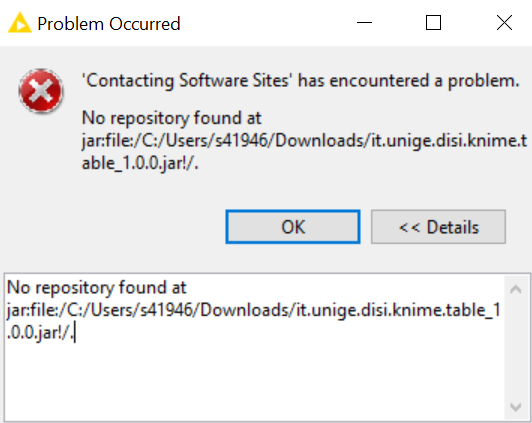Click the jar:file path inside details box
Image resolution: width=532 pixels, height=423 pixels.
coord(253,310)
